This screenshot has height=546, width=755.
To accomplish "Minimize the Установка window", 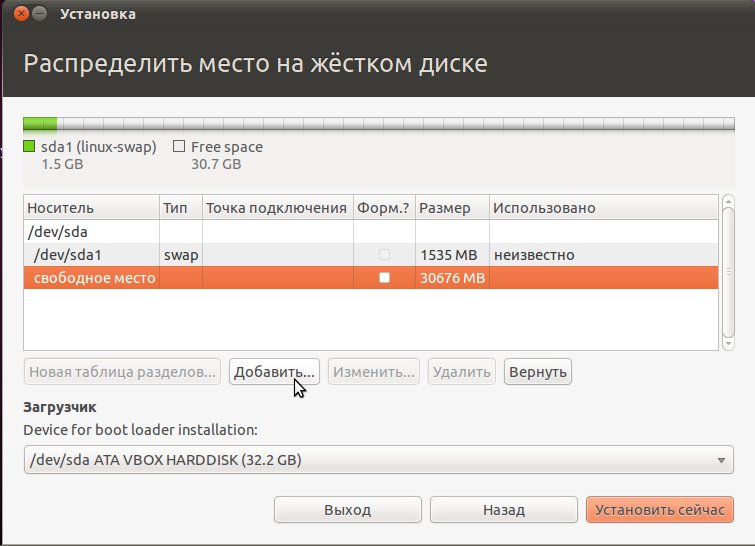I will pos(40,13).
